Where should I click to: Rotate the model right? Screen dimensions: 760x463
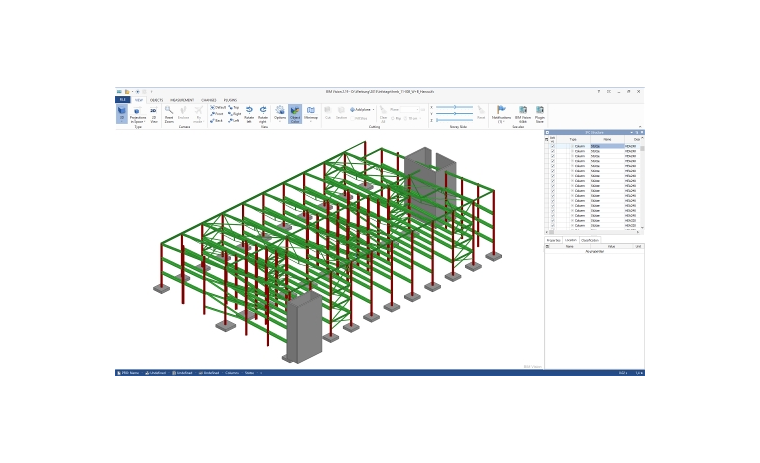[263, 114]
